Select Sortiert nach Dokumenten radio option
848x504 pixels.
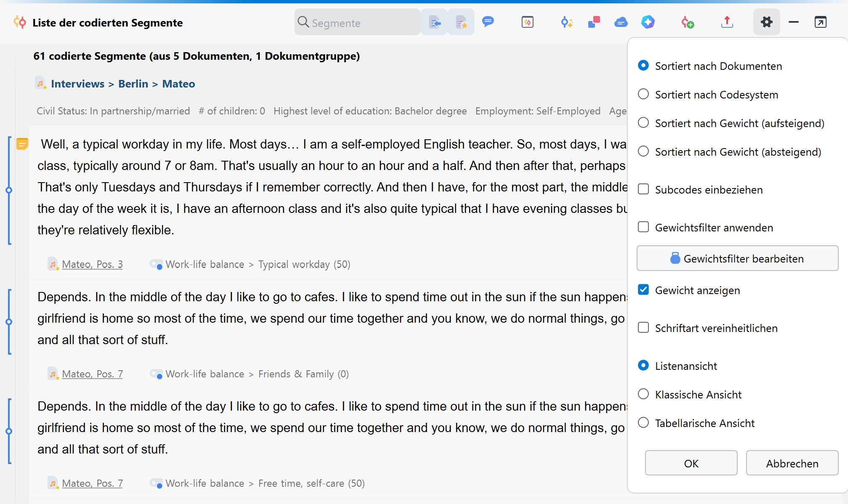643,66
